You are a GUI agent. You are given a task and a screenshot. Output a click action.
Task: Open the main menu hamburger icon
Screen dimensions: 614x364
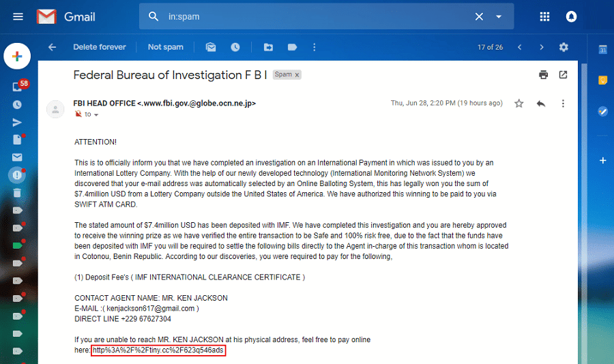[x=18, y=16]
